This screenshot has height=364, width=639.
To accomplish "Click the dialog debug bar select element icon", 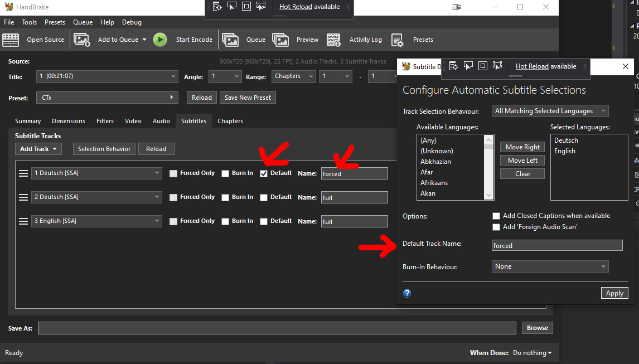I will pos(468,66).
